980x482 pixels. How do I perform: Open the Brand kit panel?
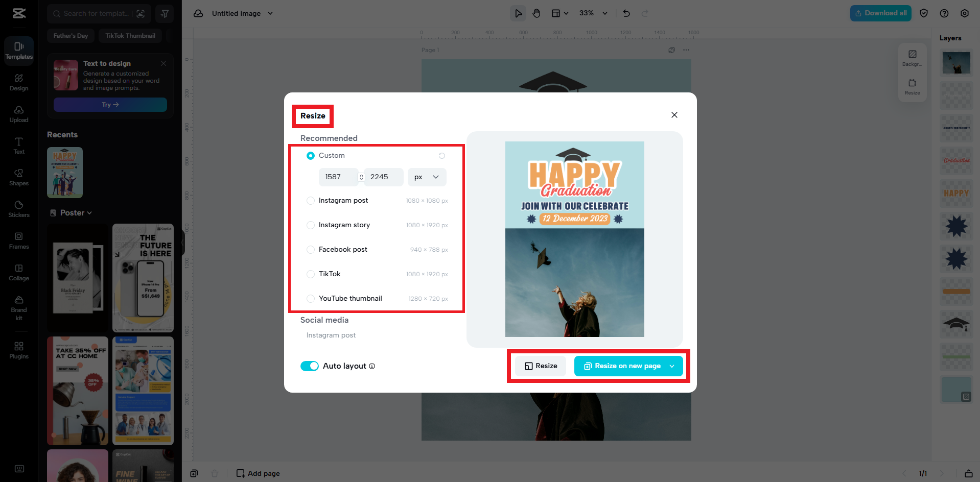tap(19, 308)
